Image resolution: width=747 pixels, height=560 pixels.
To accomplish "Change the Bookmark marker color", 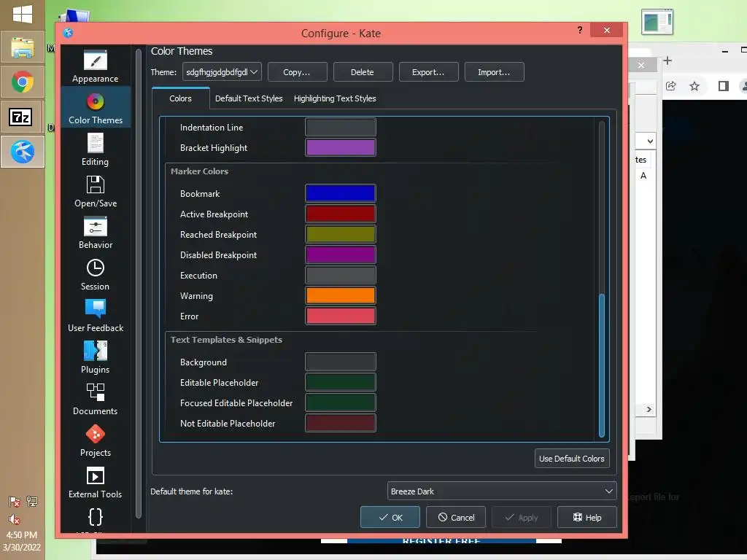I will [x=341, y=193].
